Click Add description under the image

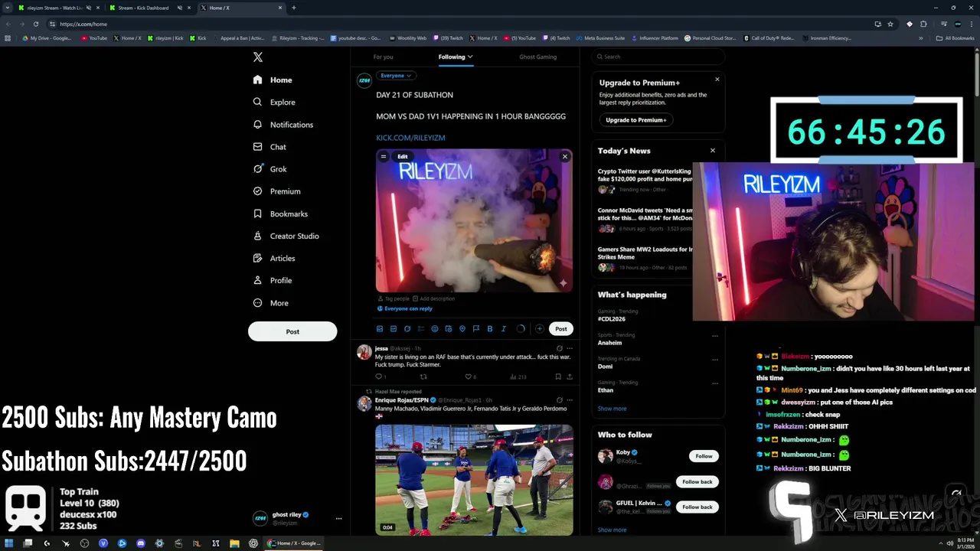pos(433,298)
